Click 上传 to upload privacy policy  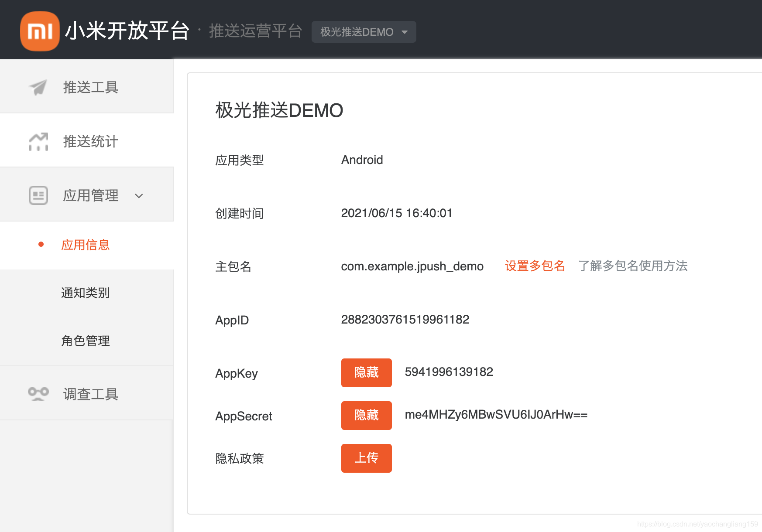click(366, 458)
